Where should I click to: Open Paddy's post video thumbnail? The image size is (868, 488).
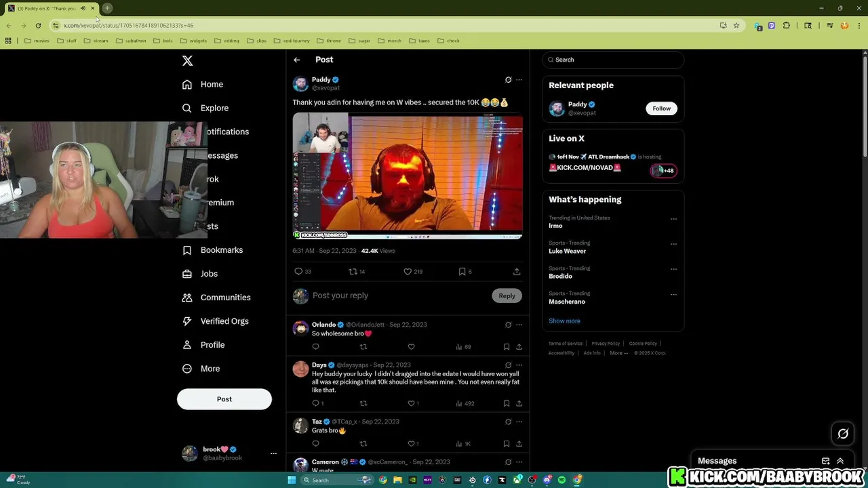tap(408, 176)
